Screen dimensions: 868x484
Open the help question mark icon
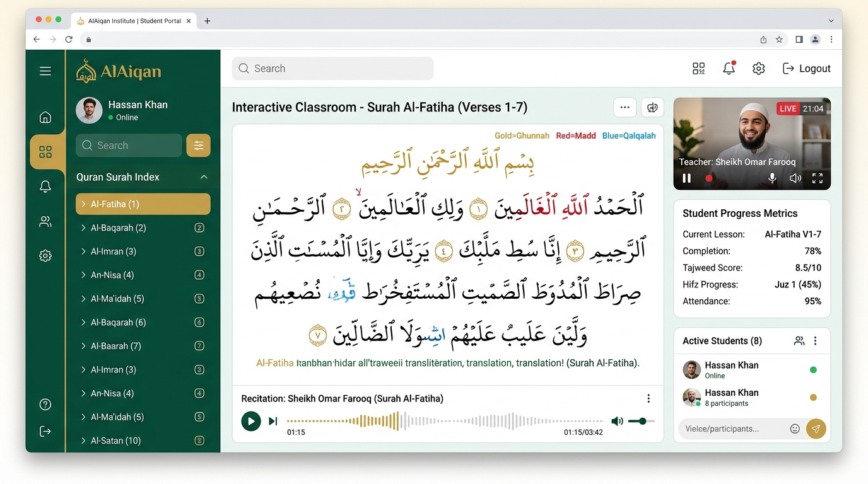pos(45,405)
